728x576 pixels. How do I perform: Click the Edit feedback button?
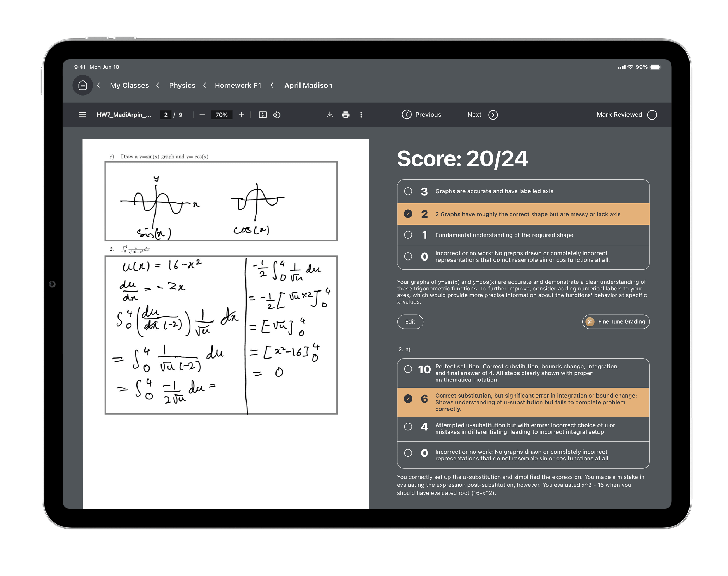click(x=410, y=321)
